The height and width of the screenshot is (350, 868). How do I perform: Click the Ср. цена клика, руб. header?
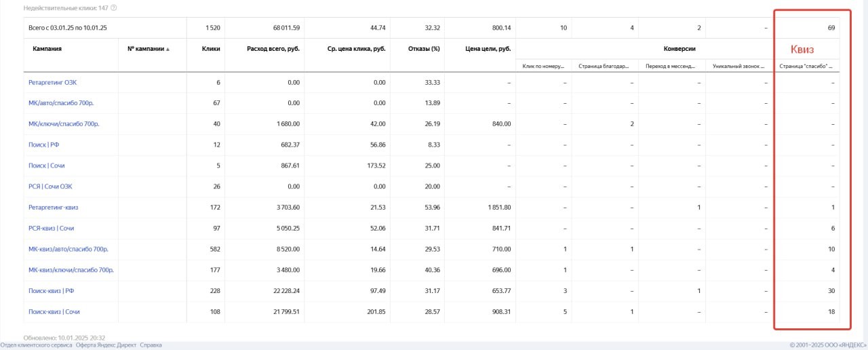coord(357,49)
